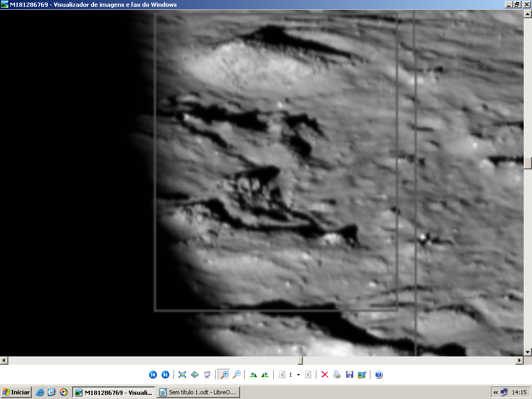
Task: Save a copy using the floppy disk icon
Action: [350, 375]
